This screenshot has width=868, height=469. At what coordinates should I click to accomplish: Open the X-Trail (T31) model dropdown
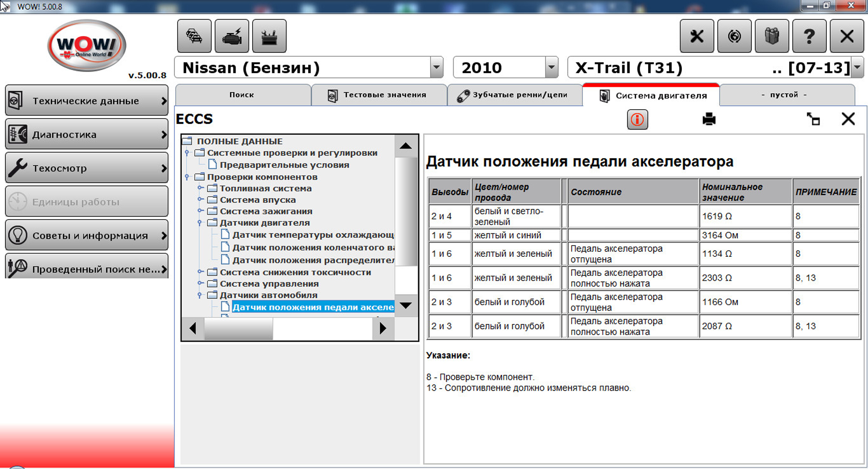857,68
